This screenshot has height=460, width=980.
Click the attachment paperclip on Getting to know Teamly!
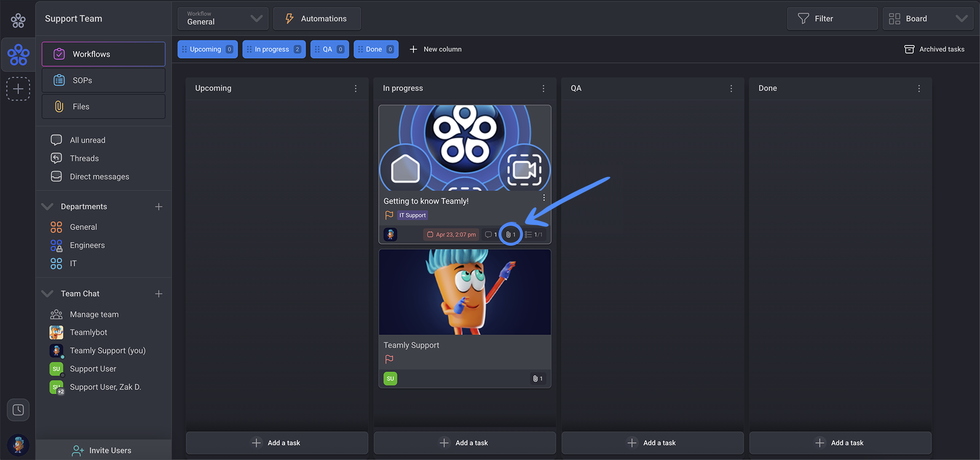511,235
